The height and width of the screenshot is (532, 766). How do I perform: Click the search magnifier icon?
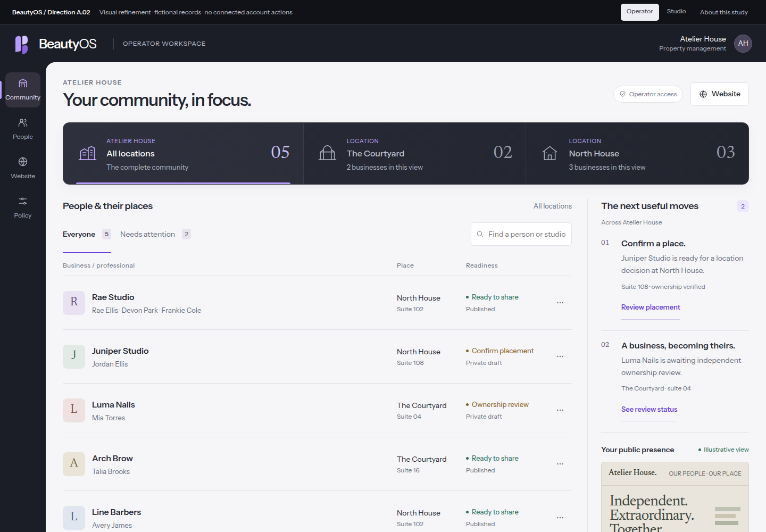coord(480,234)
